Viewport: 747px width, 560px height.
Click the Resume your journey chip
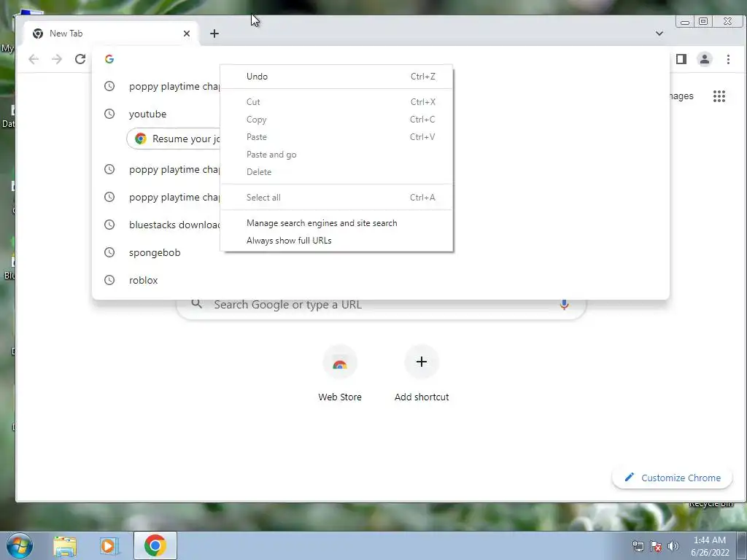click(x=174, y=139)
